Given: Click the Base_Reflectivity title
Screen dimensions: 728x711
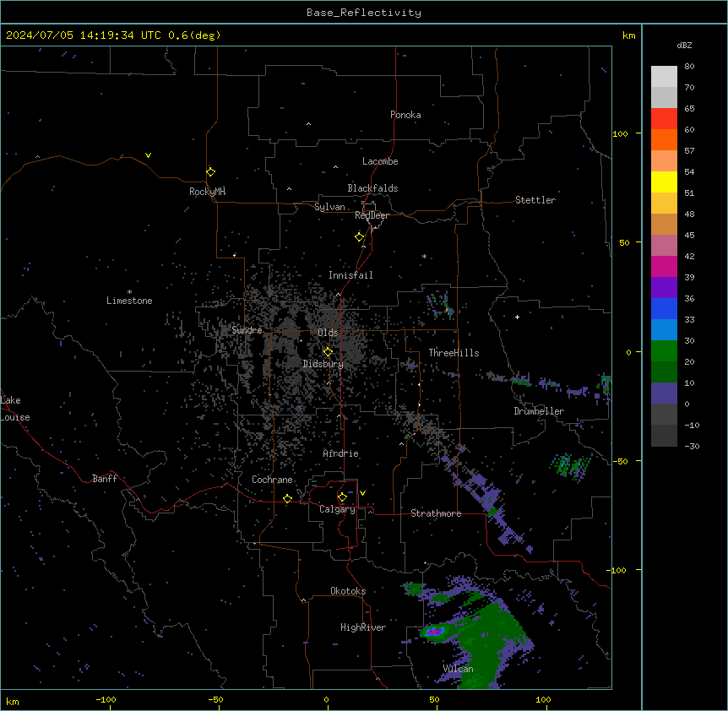Looking at the screenshot, I should 364,13.
